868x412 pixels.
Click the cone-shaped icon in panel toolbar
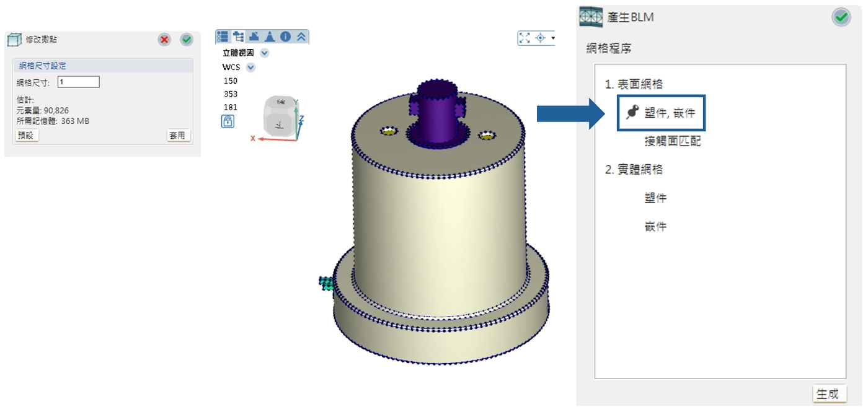tap(270, 37)
